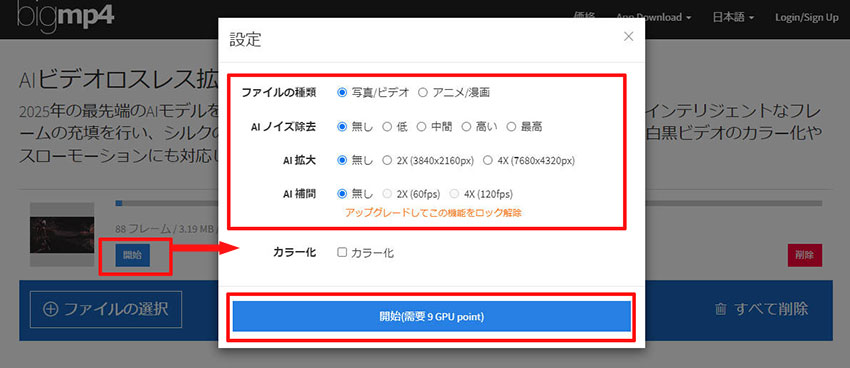
Task: Set AI ノイズ除去 to 無し
Action: pos(342,127)
